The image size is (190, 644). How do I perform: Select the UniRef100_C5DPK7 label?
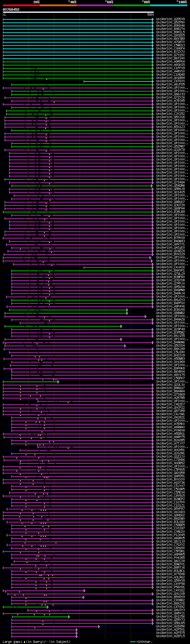170,378
